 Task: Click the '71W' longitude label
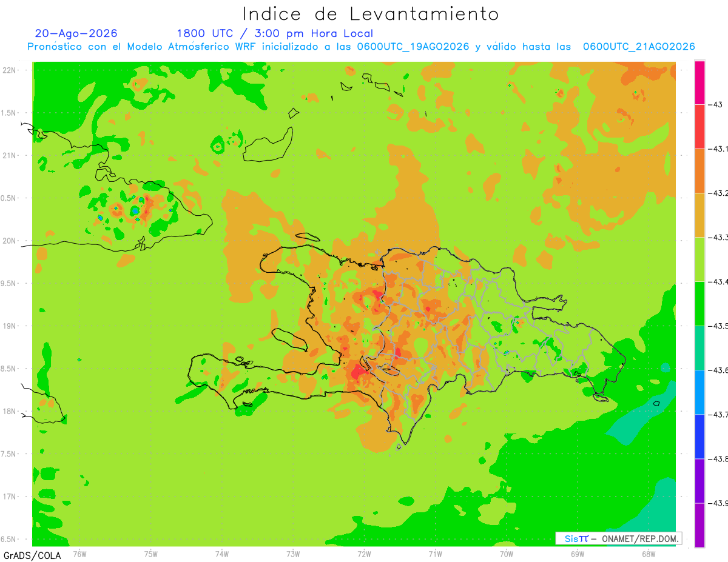(435, 554)
